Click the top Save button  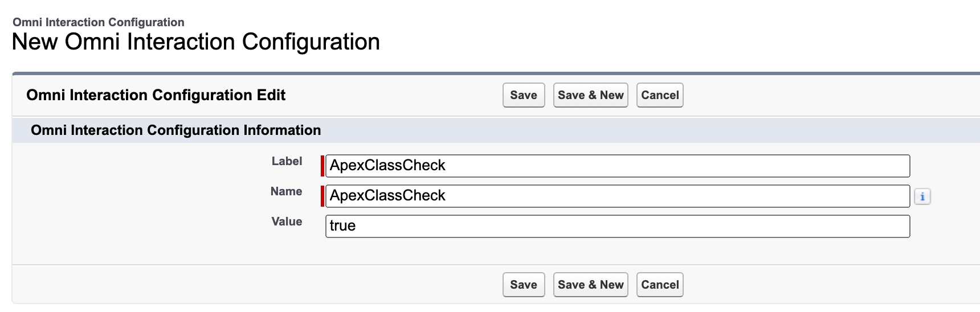[524, 95]
